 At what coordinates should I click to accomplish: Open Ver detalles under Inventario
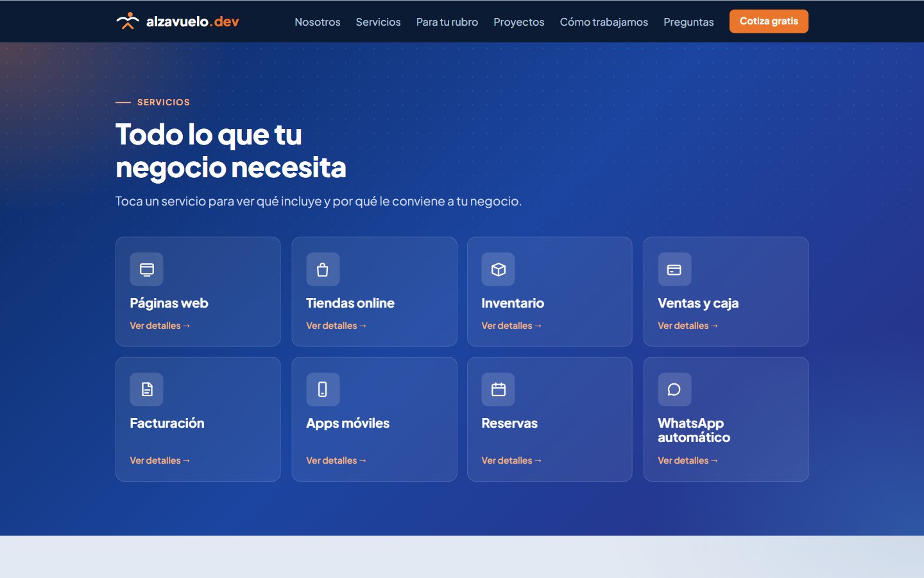point(511,326)
